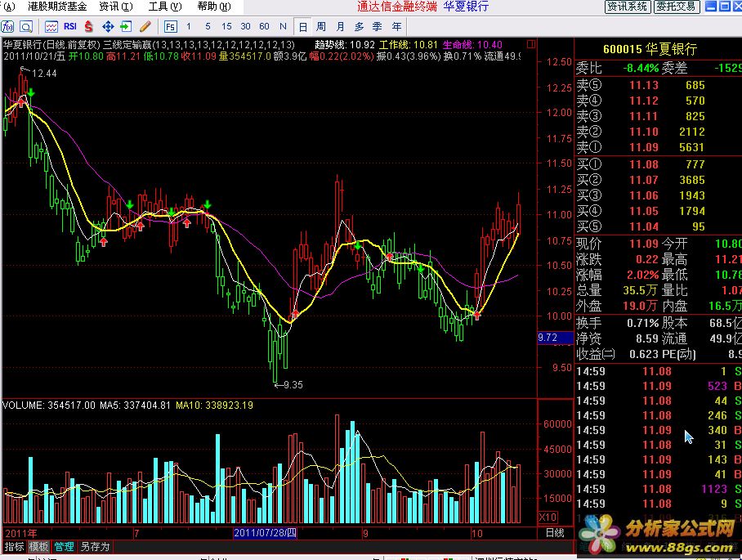Click the 指标 tab at bottom
Viewport: 742px width, 560px height.
pos(14,547)
